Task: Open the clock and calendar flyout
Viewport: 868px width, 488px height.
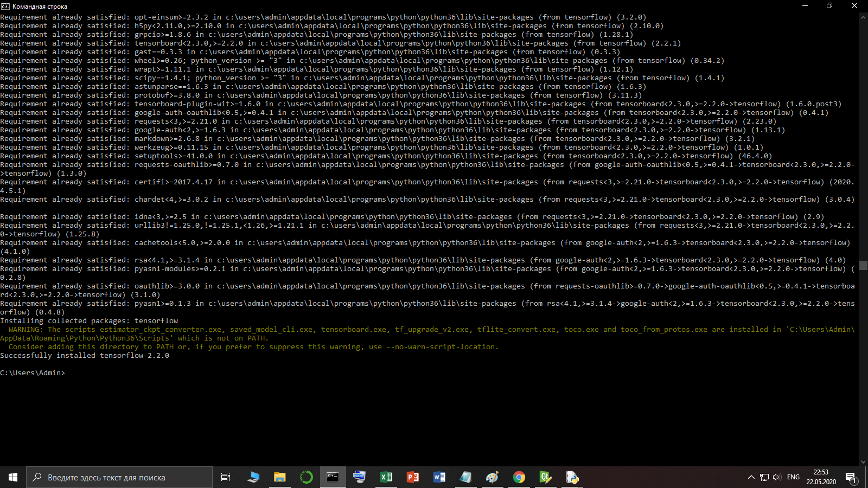Action: (821, 477)
